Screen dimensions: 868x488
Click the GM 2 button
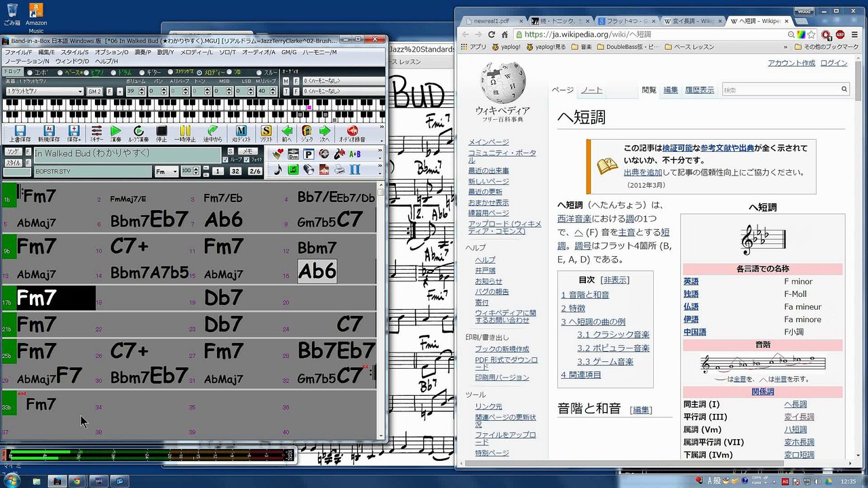pyautogui.click(x=94, y=91)
